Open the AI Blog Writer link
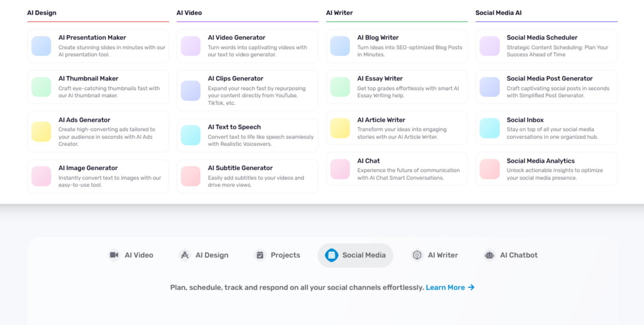This screenshot has height=325, width=644. click(x=378, y=38)
